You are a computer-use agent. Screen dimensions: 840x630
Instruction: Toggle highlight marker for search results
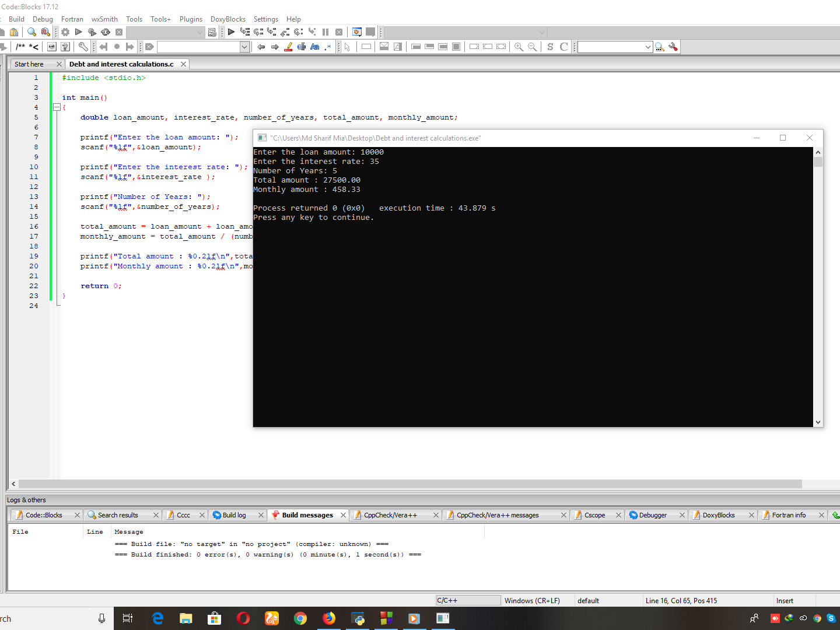point(288,47)
